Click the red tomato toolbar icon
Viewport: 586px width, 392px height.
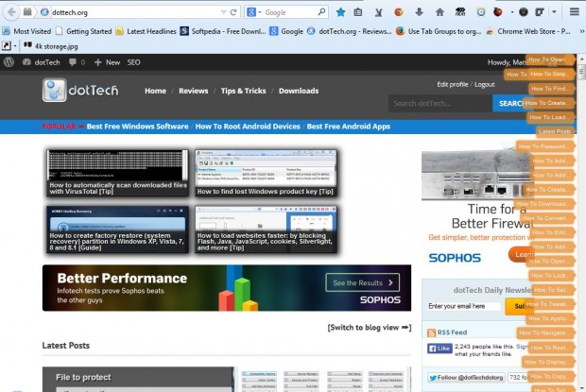pos(497,12)
